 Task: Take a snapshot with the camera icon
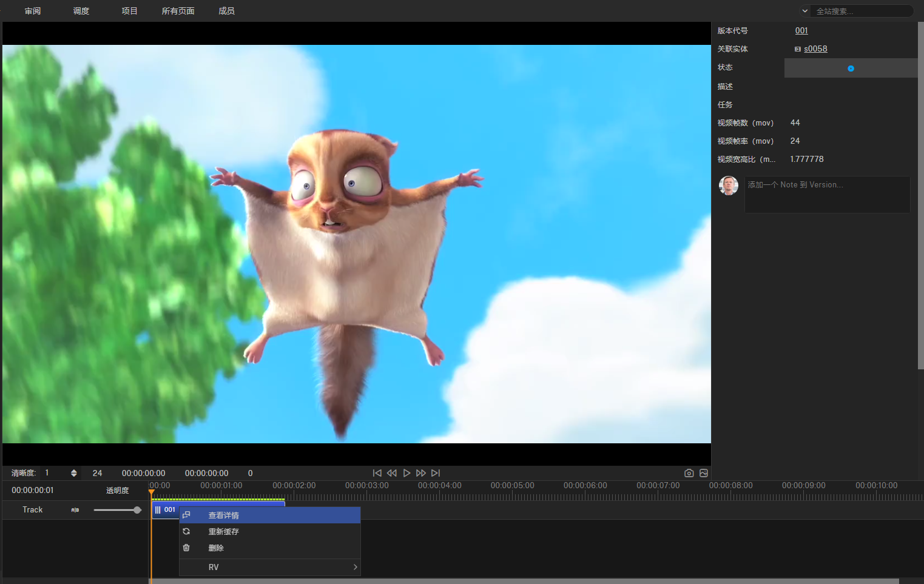point(689,473)
